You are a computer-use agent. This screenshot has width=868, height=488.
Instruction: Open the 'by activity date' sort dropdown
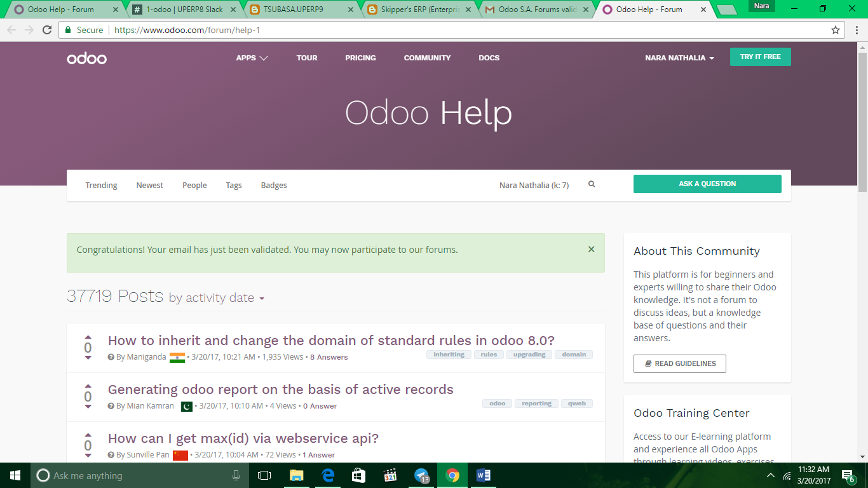pyautogui.click(x=216, y=297)
